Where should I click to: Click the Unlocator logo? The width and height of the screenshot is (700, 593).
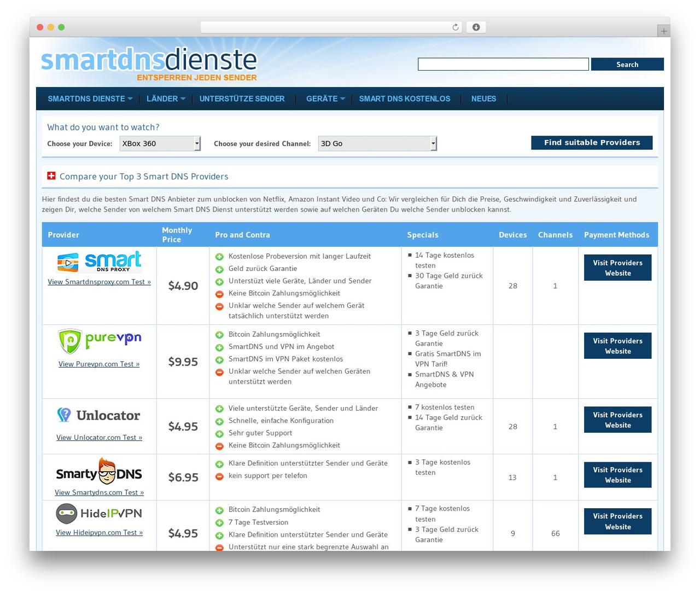click(x=99, y=415)
